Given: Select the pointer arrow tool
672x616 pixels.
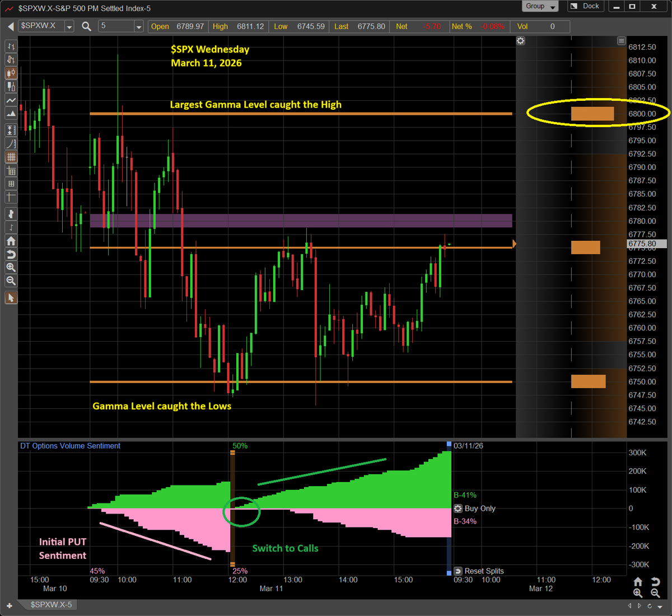Looking at the screenshot, I should [11, 297].
